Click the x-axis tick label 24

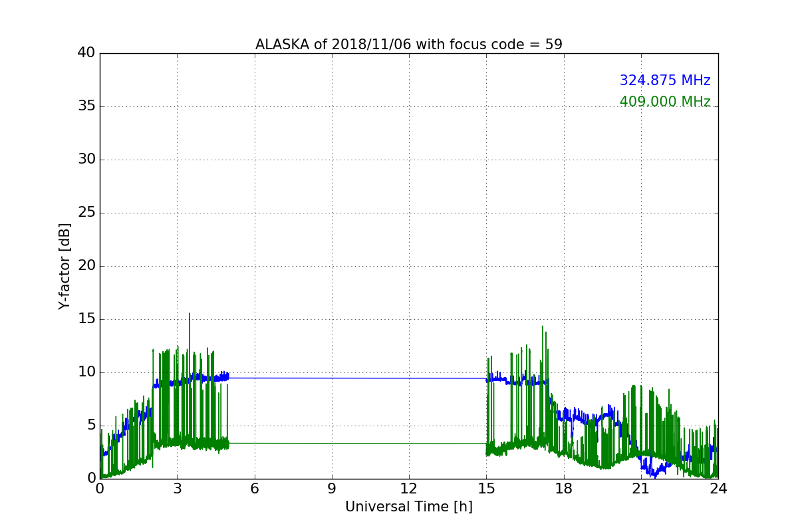point(718,488)
